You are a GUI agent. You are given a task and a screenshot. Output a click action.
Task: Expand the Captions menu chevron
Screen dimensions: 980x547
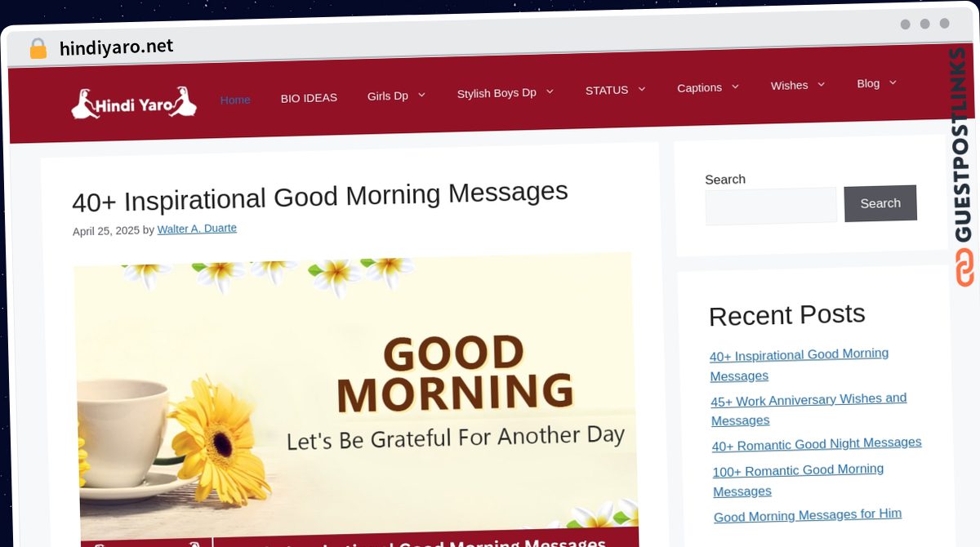pyautogui.click(x=735, y=86)
